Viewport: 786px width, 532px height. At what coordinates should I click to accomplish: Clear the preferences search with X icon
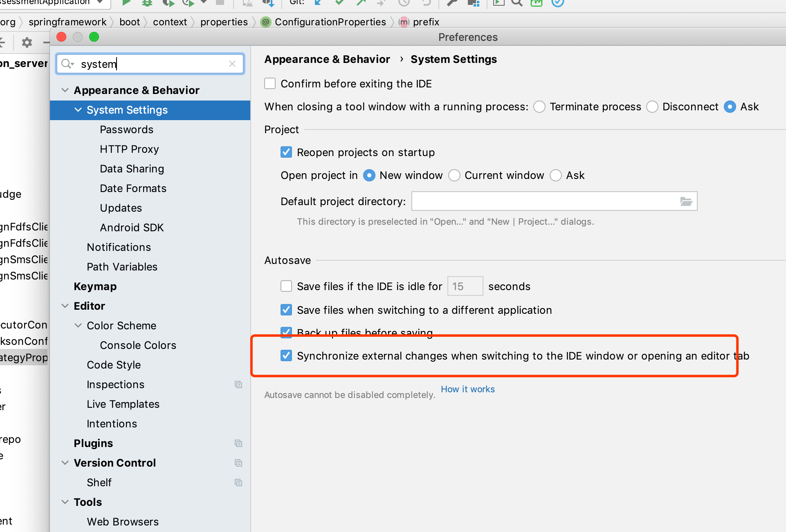tap(232, 64)
